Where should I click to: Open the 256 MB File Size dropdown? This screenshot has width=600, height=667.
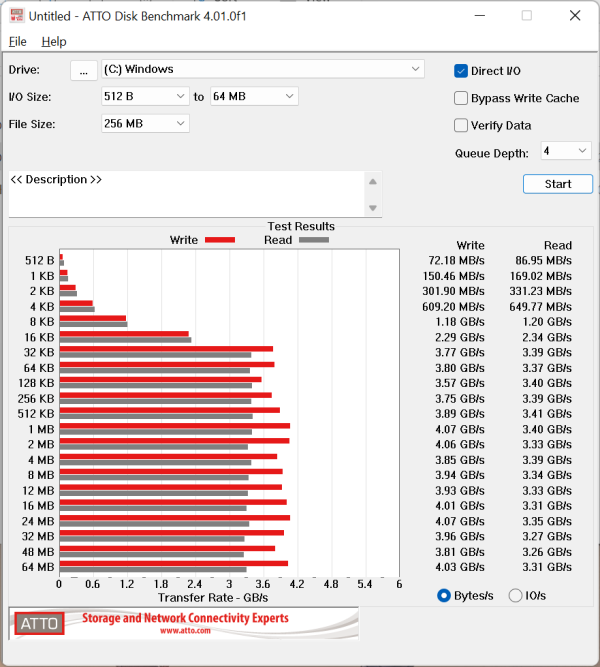(145, 124)
